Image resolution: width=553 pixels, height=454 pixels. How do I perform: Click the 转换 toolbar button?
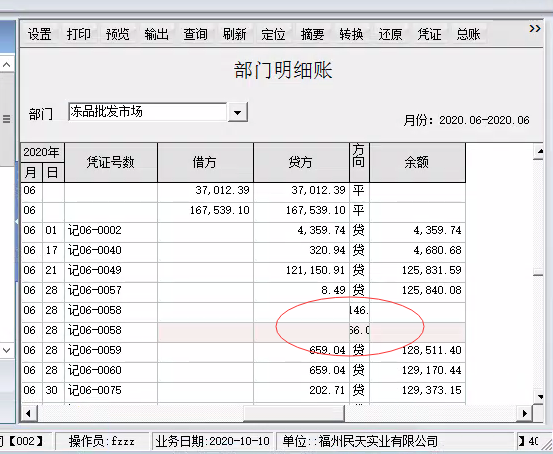351,34
